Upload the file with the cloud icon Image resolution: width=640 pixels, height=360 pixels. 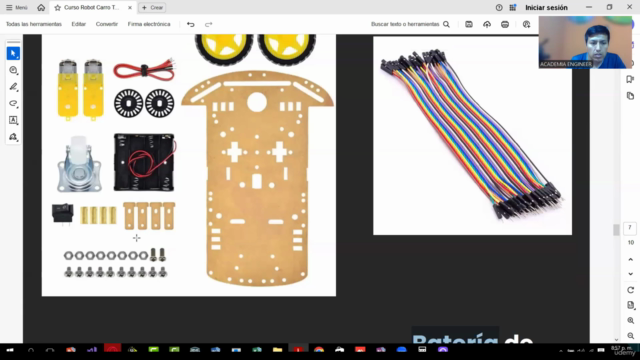[487, 24]
